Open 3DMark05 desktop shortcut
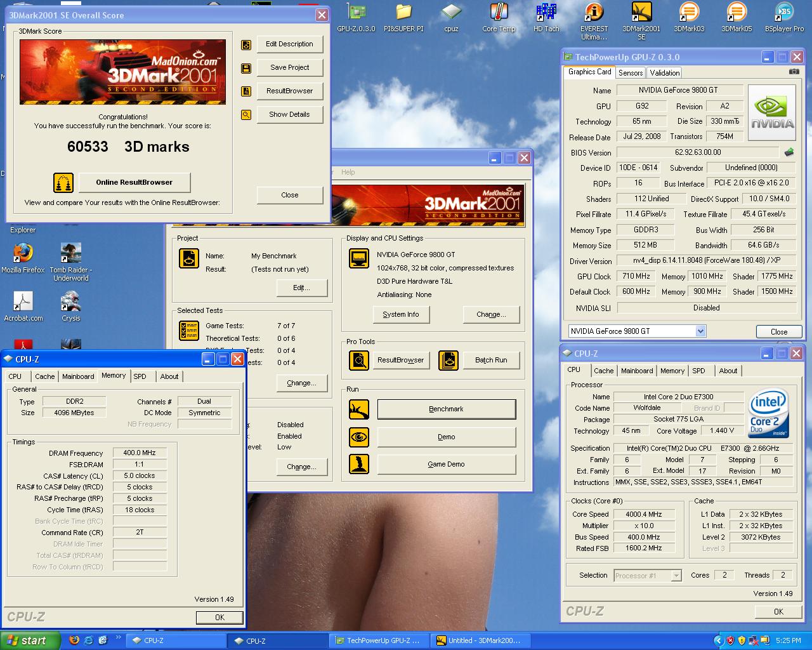This screenshot has height=650, width=812. pos(737,17)
